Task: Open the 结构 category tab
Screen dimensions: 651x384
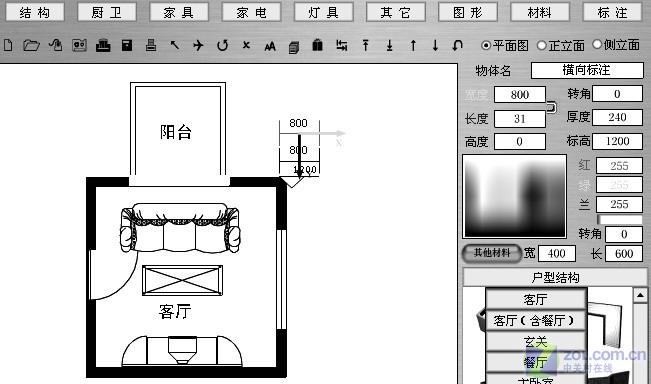Action: [35, 12]
